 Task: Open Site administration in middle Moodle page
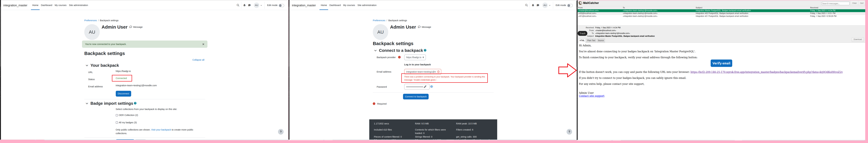(367, 5)
